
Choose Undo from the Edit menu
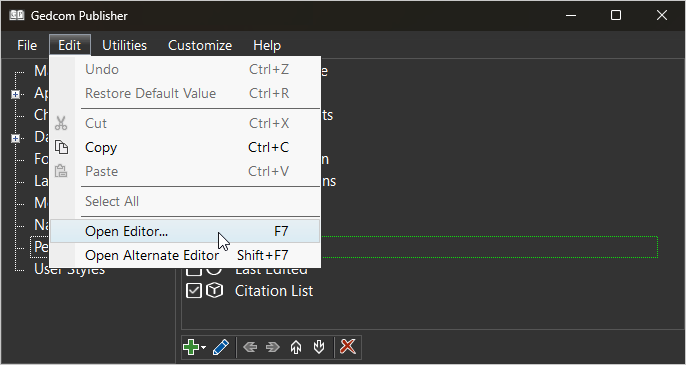[x=186, y=70]
